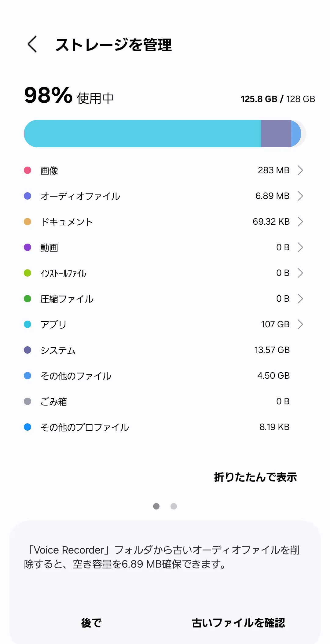Open 画像 details via its chevron
The width and height of the screenshot is (330, 644).
(x=300, y=170)
